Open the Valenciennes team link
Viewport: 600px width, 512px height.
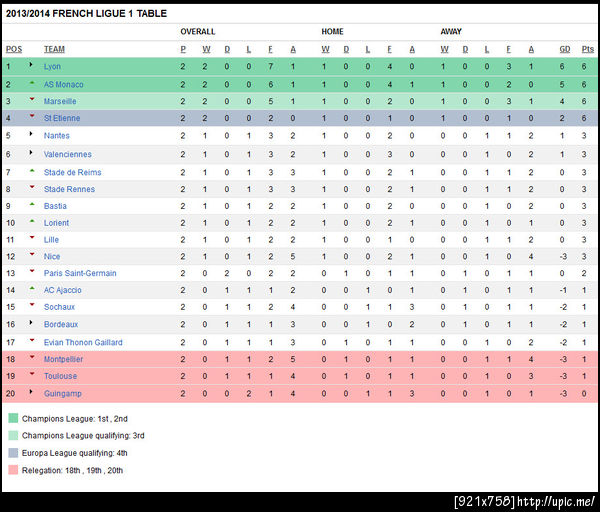tap(68, 154)
